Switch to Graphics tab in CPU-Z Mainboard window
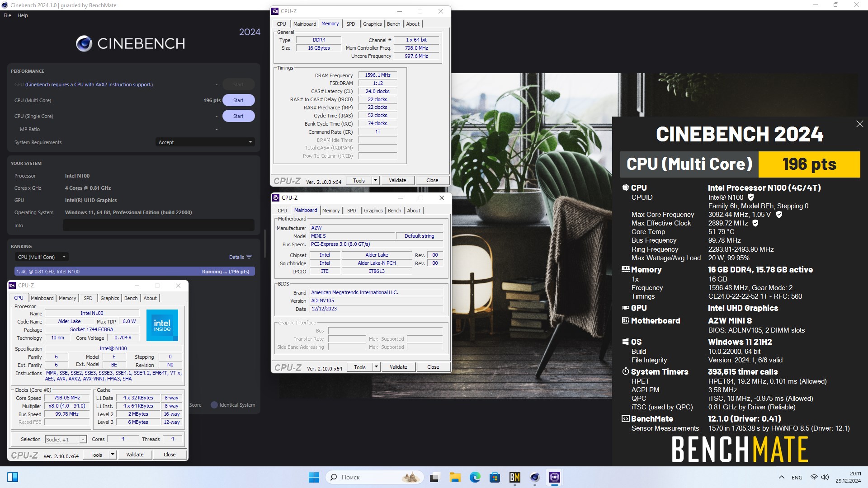Image resolution: width=868 pixels, height=488 pixels. point(373,211)
